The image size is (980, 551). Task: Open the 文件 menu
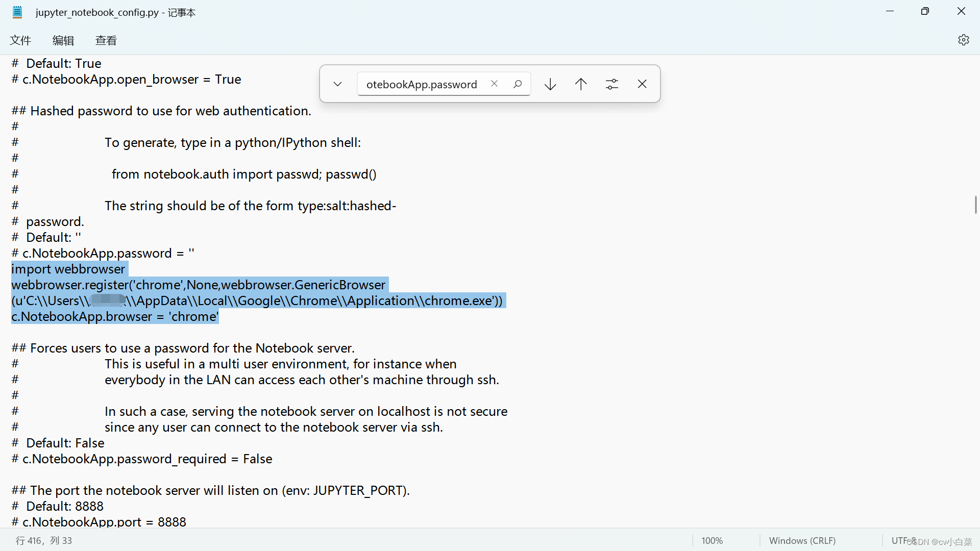point(20,40)
